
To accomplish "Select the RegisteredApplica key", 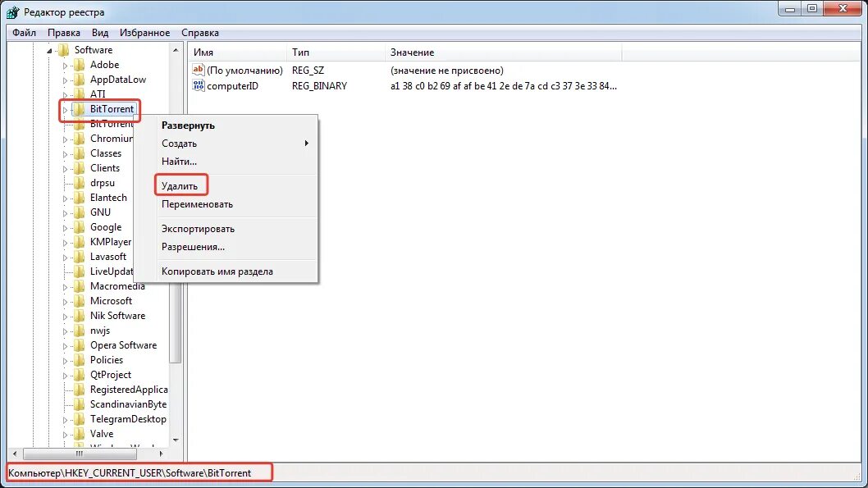I will 129,390.
